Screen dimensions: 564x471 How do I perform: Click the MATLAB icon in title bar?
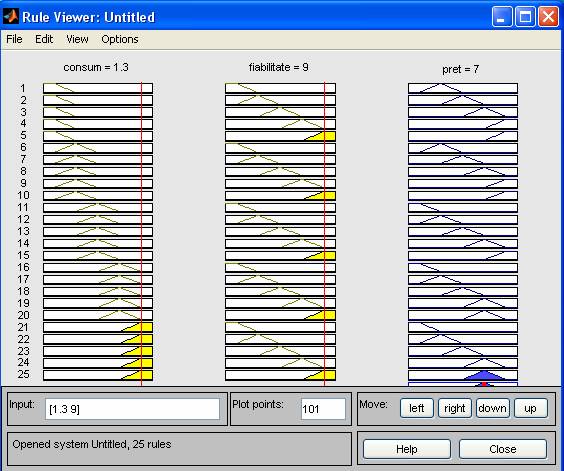10,17
